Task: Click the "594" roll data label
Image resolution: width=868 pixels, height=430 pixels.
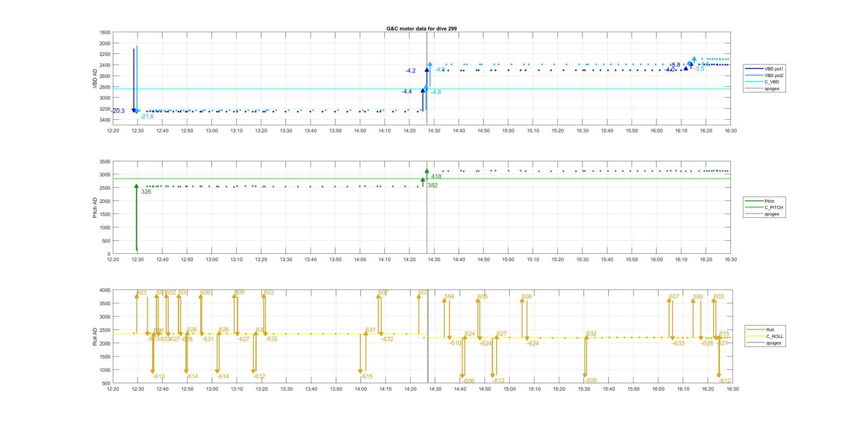Action: click(449, 297)
